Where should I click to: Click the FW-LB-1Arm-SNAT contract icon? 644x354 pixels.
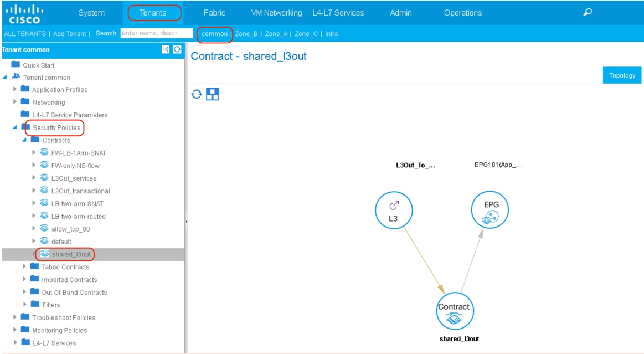point(44,152)
